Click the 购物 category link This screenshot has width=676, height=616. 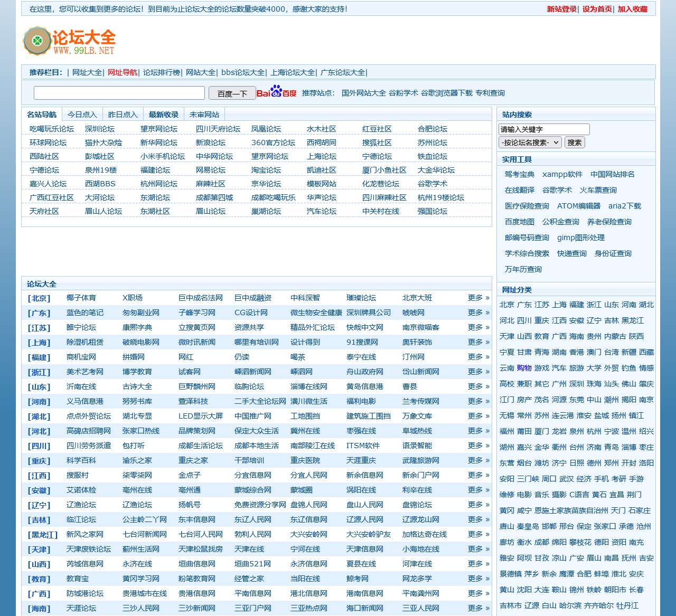(524, 368)
